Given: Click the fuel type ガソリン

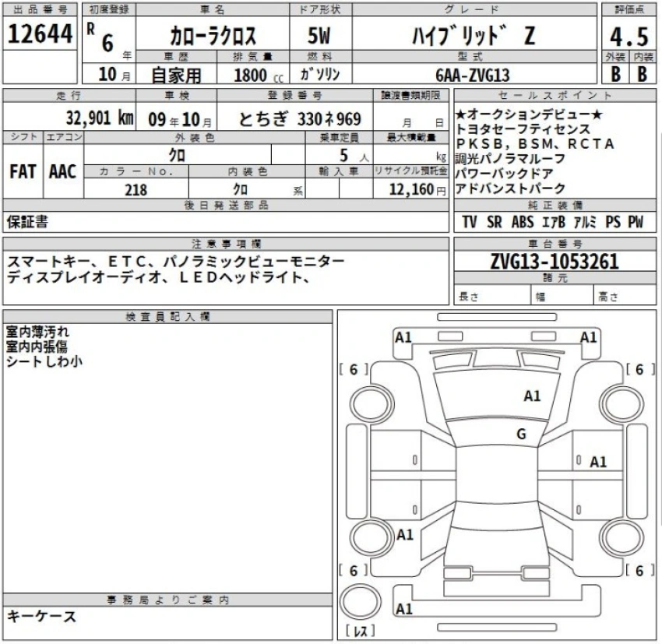Looking at the screenshot, I should pos(320,75).
